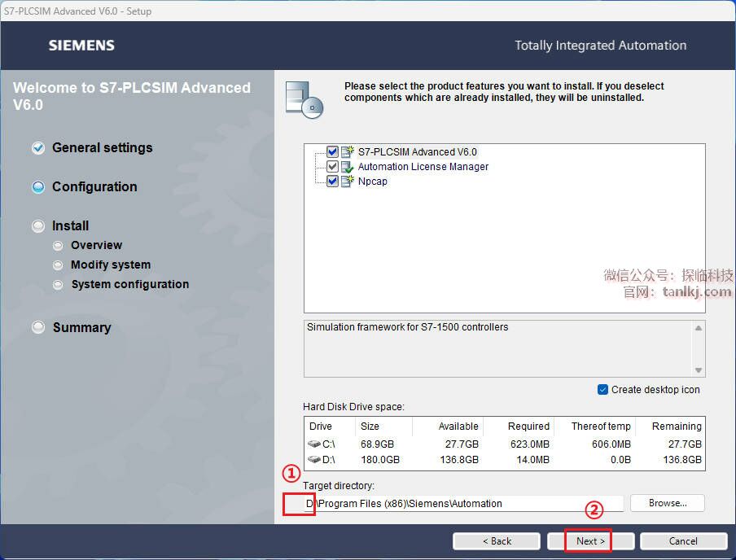Click description box scroll up arrow

click(699, 328)
